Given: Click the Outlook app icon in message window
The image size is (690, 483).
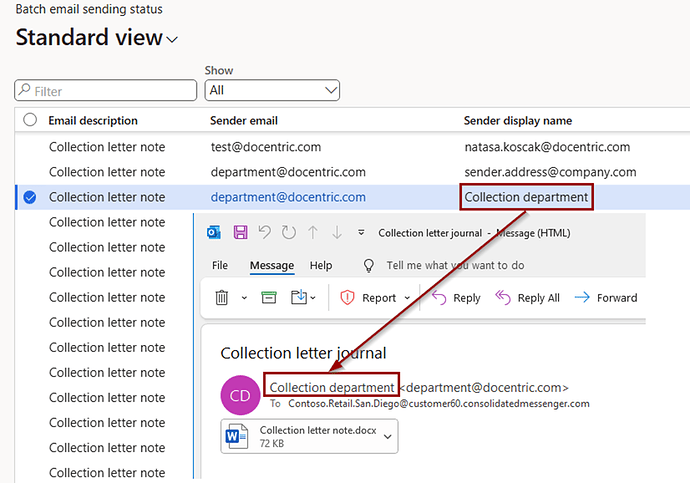Looking at the screenshot, I should point(214,232).
